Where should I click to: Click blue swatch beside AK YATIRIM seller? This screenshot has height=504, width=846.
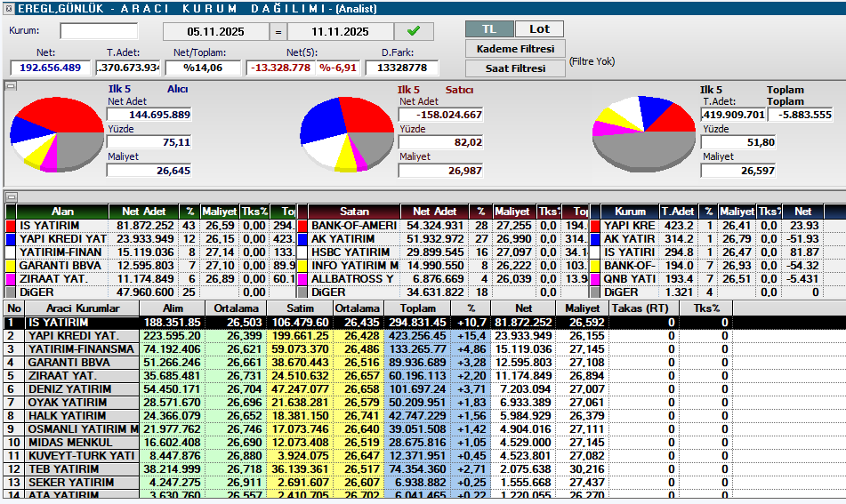point(303,239)
